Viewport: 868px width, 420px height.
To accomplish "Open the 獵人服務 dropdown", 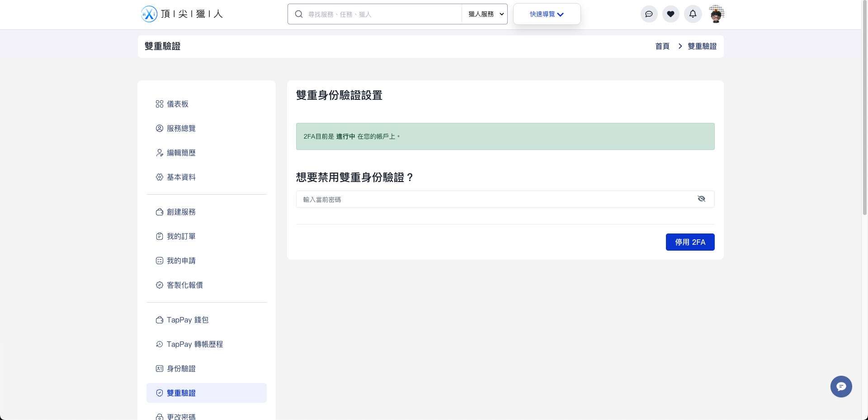I will click(484, 14).
